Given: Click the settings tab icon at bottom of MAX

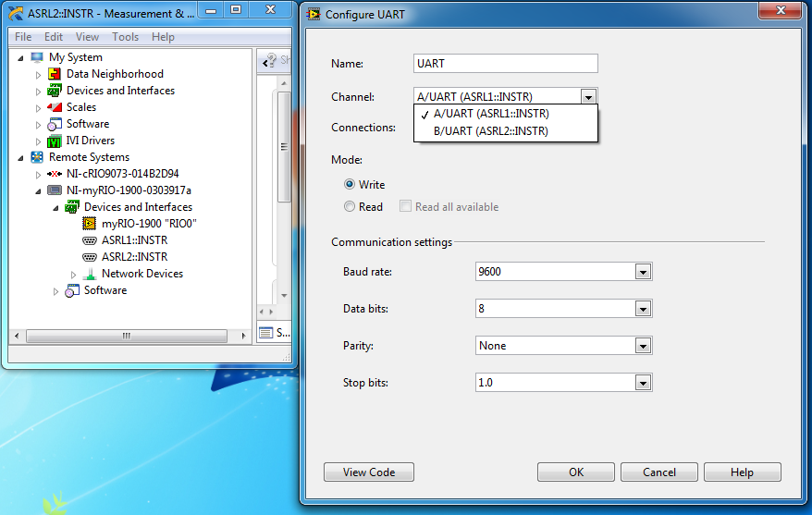Looking at the screenshot, I should point(265,332).
